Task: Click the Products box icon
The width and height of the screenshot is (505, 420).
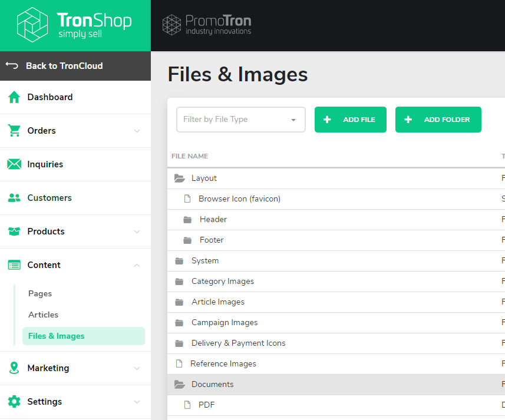Action: tap(14, 232)
